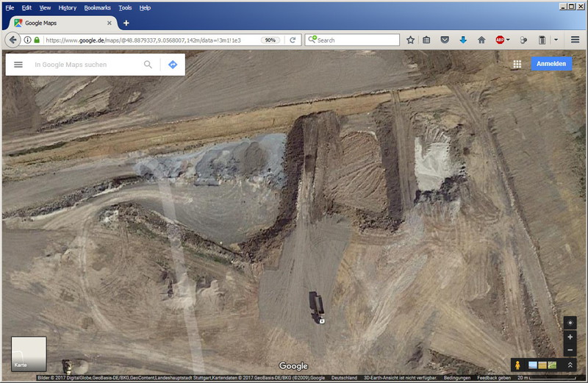The image size is (588, 383).
Task: Open the Google apps grid
Action: pos(517,64)
